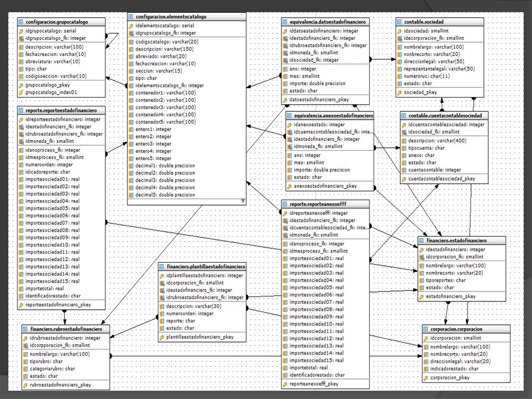Screen dimensions: 532x399
Task: Click the table icon in reporte.reporteanexoefff header
Action: pos(285,204)
